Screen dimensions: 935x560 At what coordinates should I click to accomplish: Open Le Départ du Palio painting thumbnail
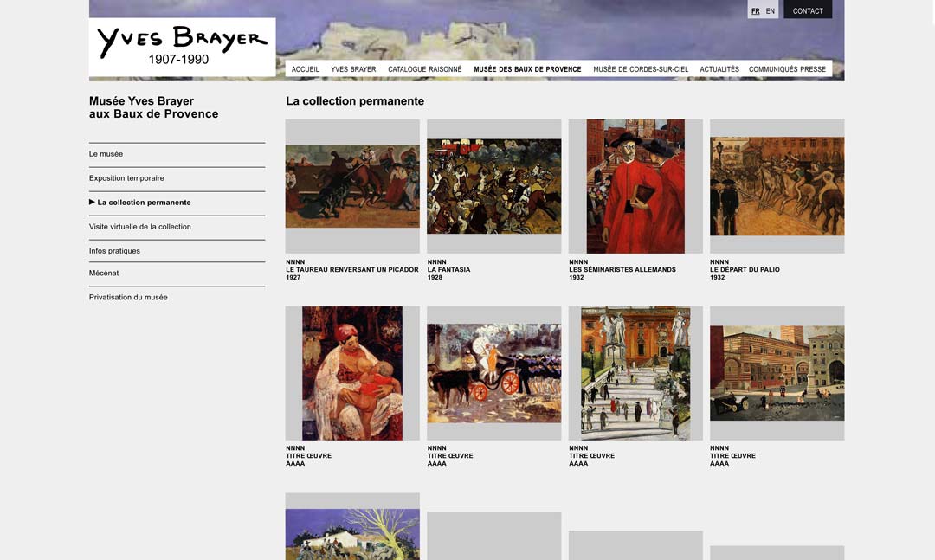tap(777, 186)
